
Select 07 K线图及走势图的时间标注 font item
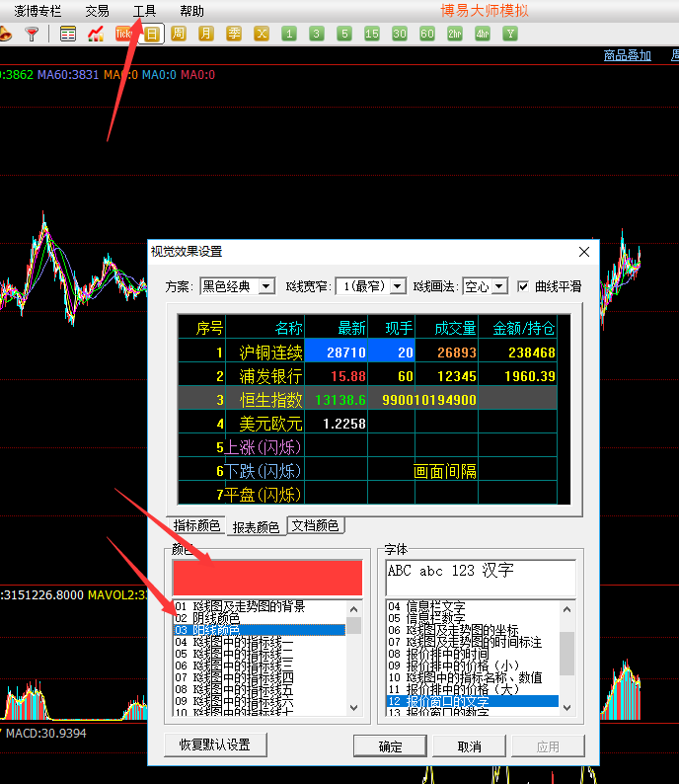(473, 642)
